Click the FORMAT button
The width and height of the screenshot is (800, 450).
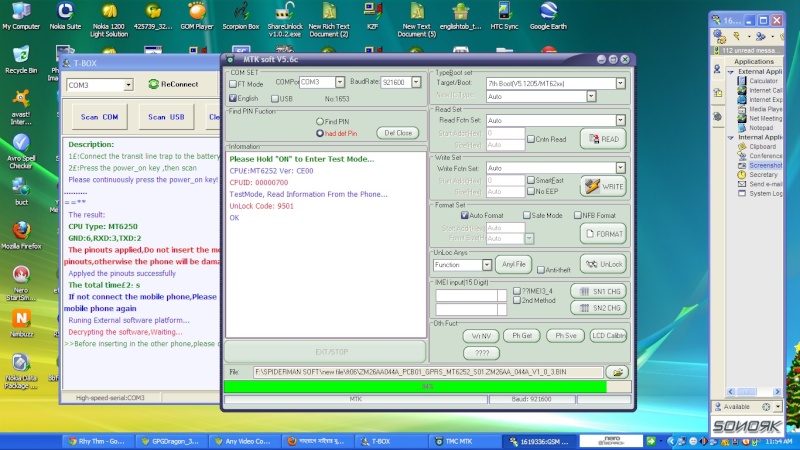pyautogui.click(x=604, y=234)
